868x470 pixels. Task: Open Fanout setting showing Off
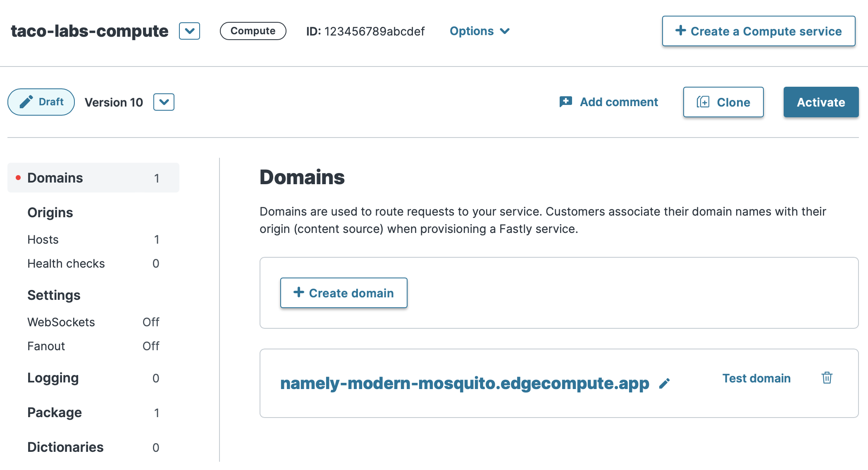pos(46,346)
